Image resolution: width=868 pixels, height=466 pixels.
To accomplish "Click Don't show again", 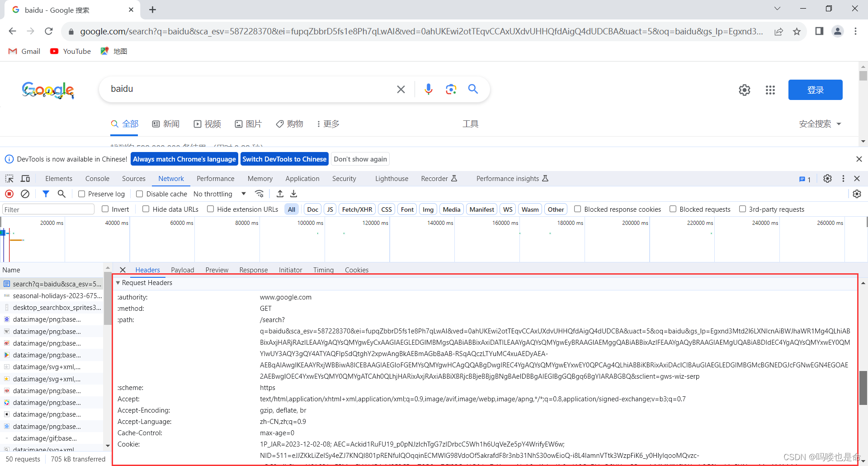I will point(360,159).
